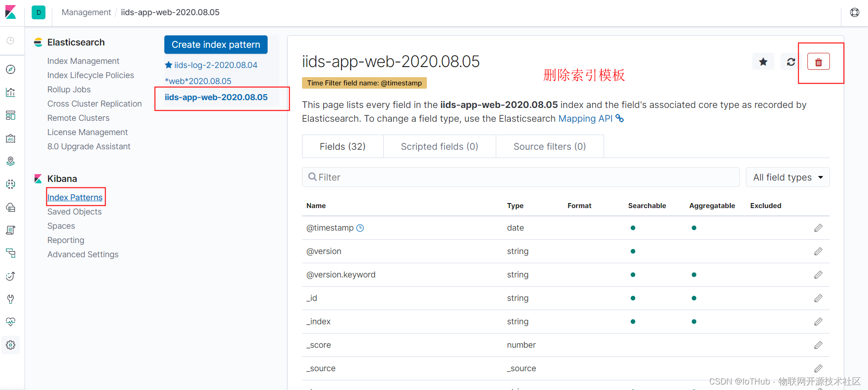
Task: Click the Type column header
Action: pyautogui.click(x=515, y=206)
